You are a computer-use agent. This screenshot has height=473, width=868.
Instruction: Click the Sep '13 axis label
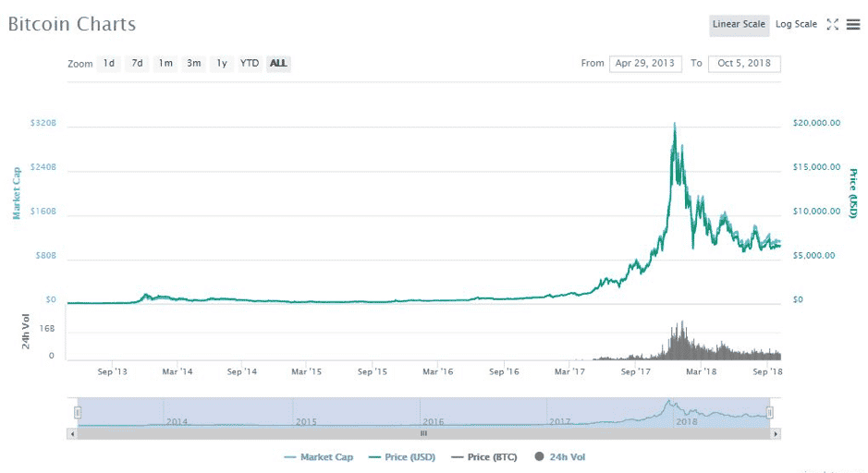113,371
